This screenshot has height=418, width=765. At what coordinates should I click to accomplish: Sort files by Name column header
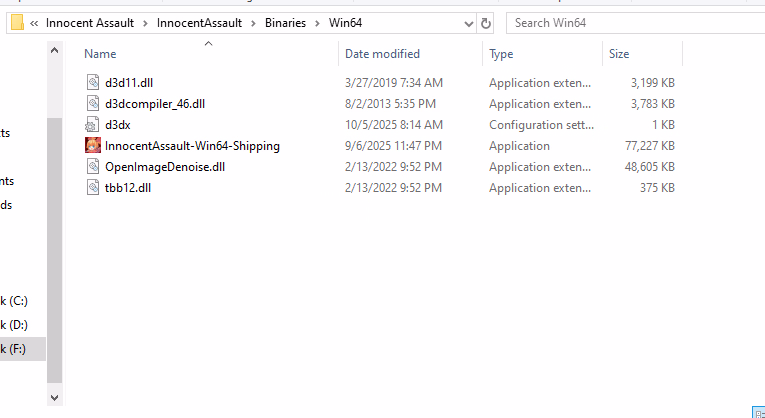(x=100, y=54)
